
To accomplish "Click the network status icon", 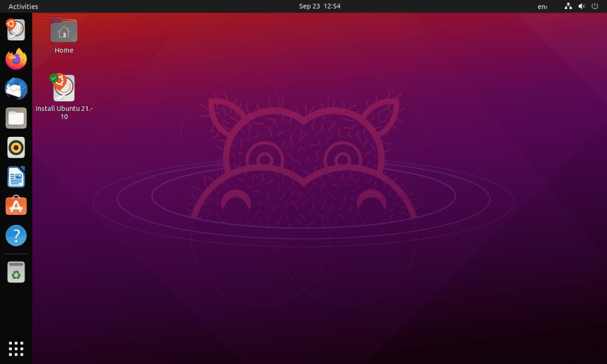I will (x=568, y=7).
